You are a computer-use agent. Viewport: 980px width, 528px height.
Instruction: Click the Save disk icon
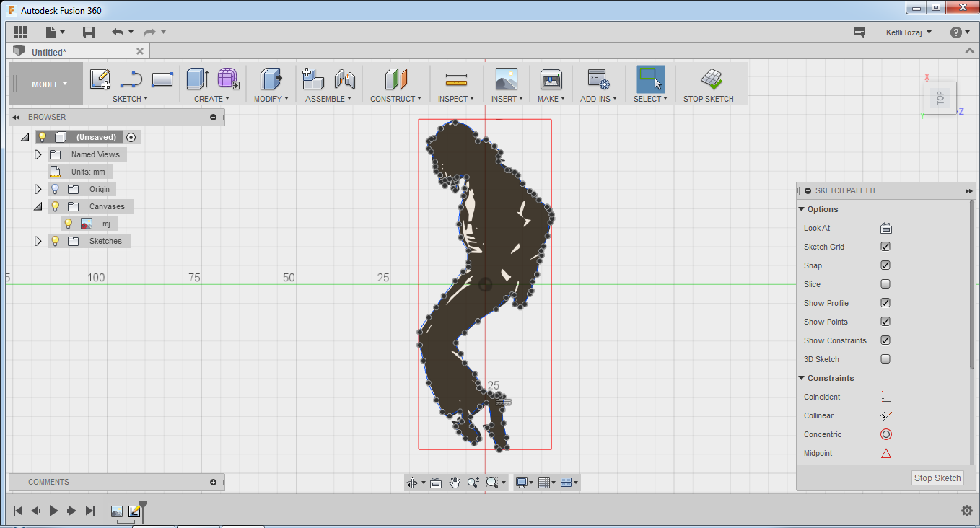[x=89, y=32]
